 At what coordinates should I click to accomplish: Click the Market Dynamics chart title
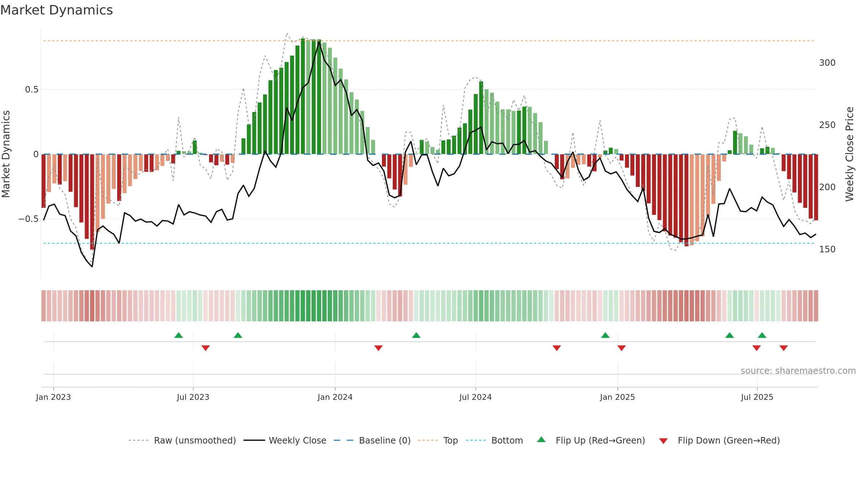tap(56, 10)
